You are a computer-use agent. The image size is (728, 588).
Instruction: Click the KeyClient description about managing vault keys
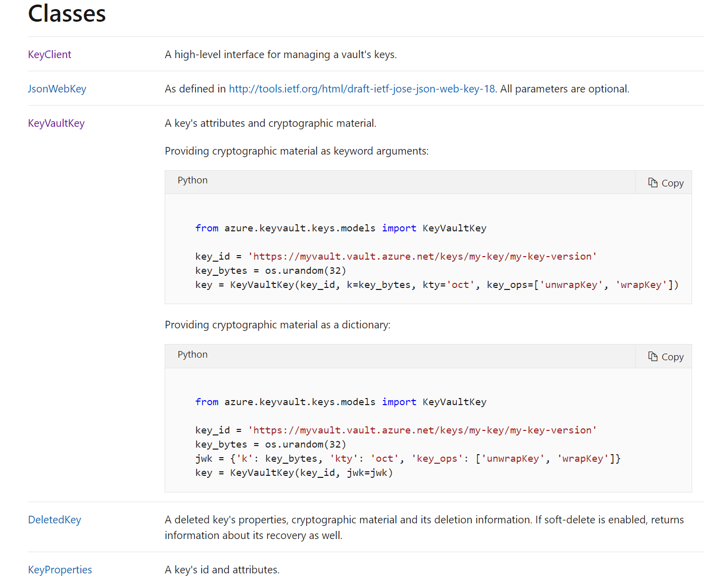[280, 55]
